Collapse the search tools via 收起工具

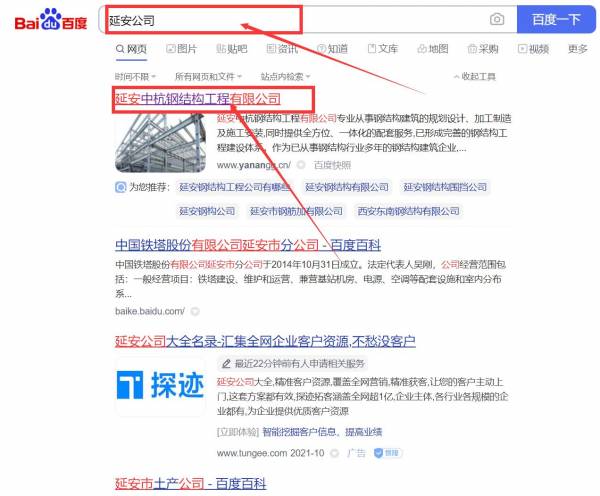pyautogui.click(x=474, y=76)
